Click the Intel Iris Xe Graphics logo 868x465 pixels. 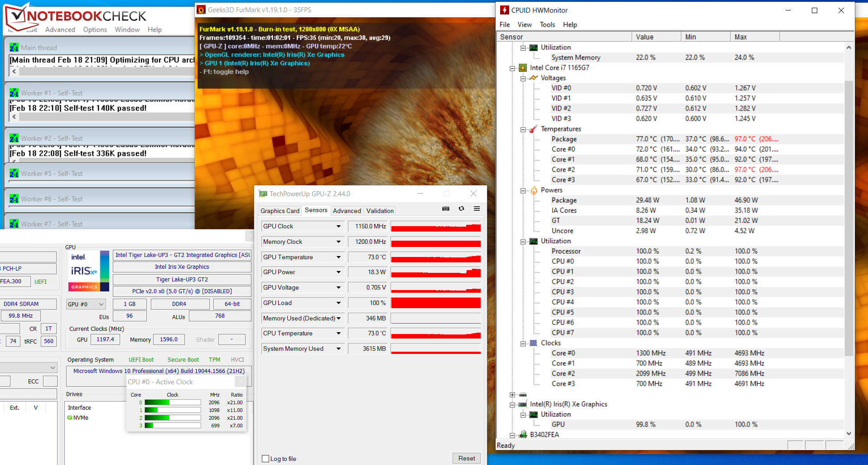click(89, 271)
